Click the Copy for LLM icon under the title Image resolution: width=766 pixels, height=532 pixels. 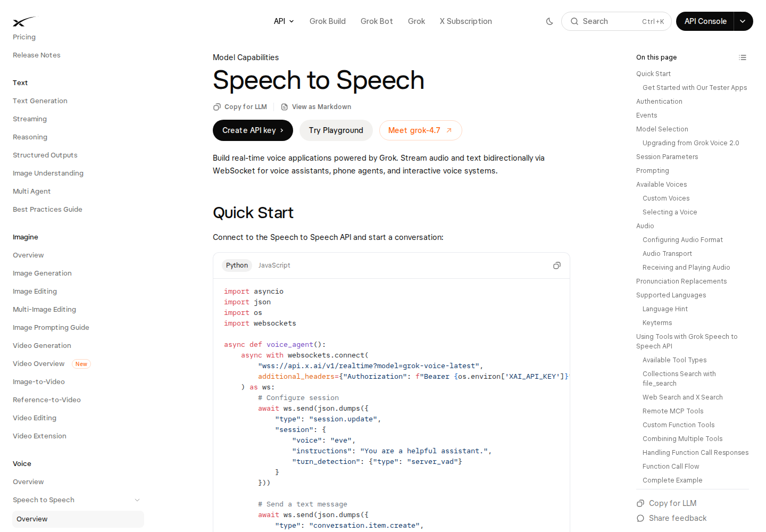[x=217, y=107]
